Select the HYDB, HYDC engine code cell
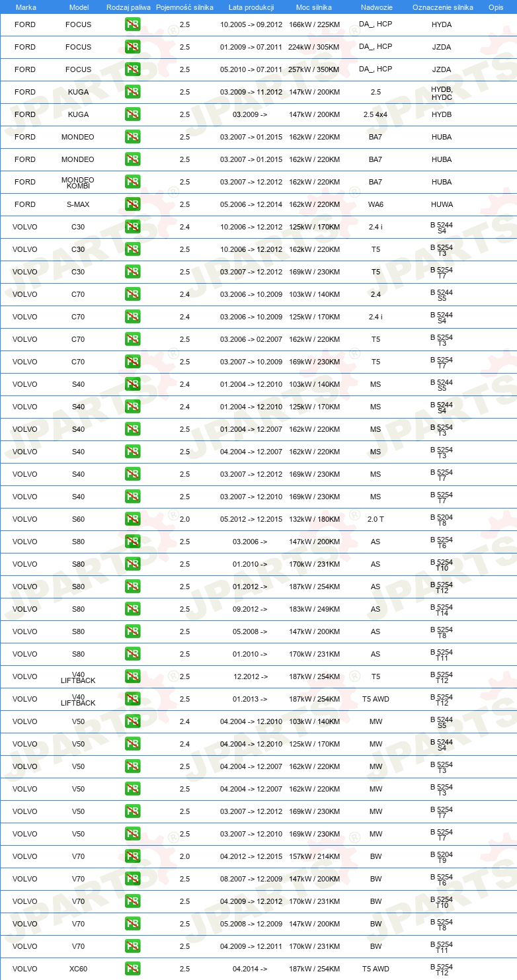 tap(442, 92)
